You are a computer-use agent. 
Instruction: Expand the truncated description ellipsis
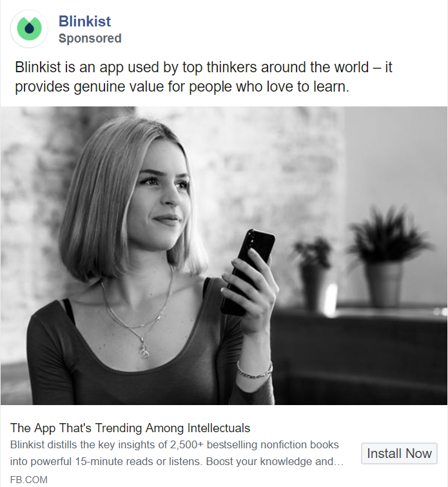[x=339, y=462]
